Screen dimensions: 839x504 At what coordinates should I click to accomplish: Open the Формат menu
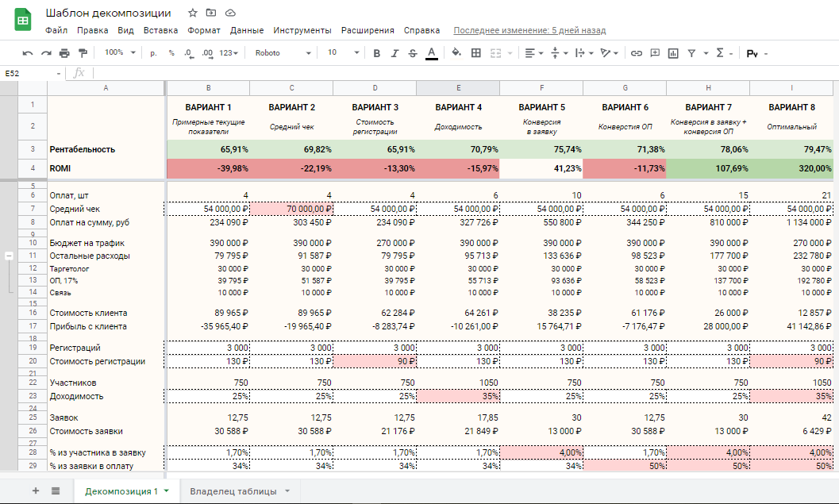click(x=204, y=30)
